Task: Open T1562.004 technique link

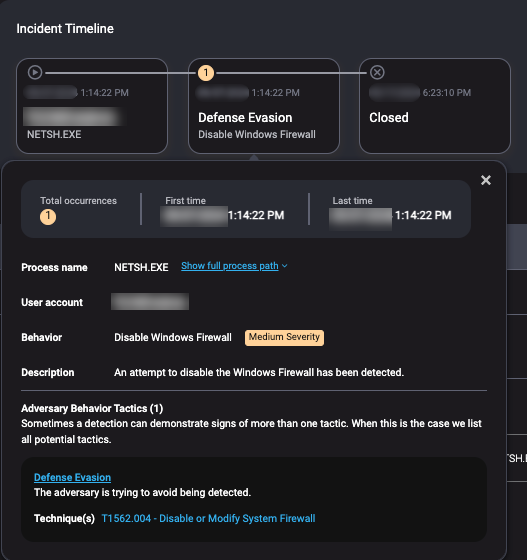Action: 209,519
